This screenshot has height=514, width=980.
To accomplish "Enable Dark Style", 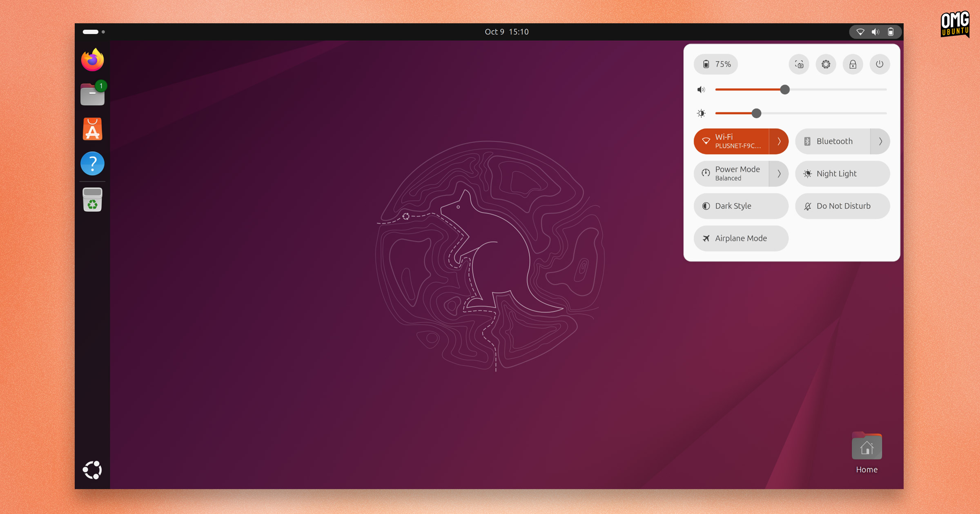I will pyautogui.click(x=741, y=206).
